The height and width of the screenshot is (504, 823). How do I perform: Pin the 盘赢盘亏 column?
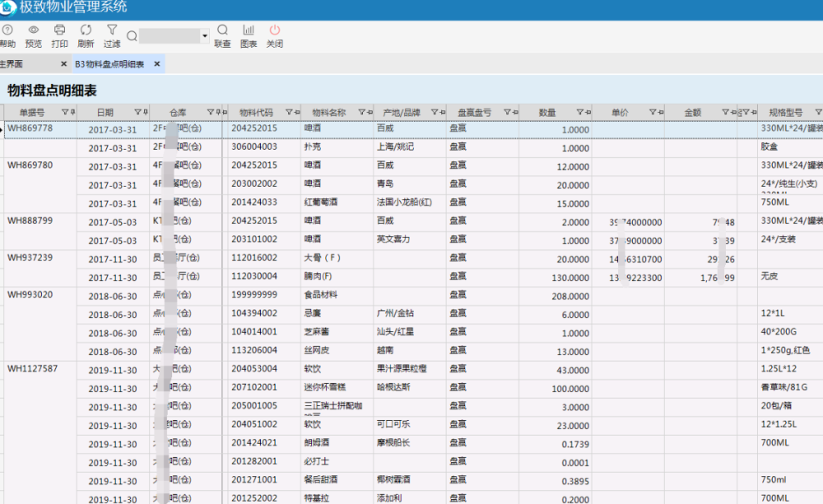click(x=515, y=113)
